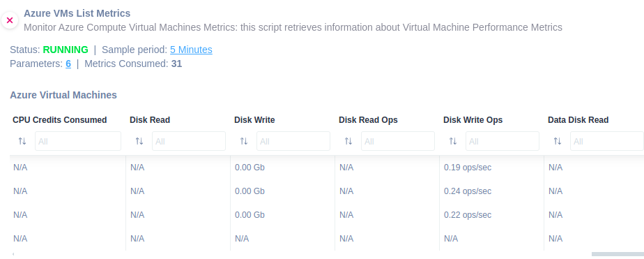The width and height of the screenshot is (644, 259).
Task: Select the 0.22 ops/sec cell
Action: point(468,215)
